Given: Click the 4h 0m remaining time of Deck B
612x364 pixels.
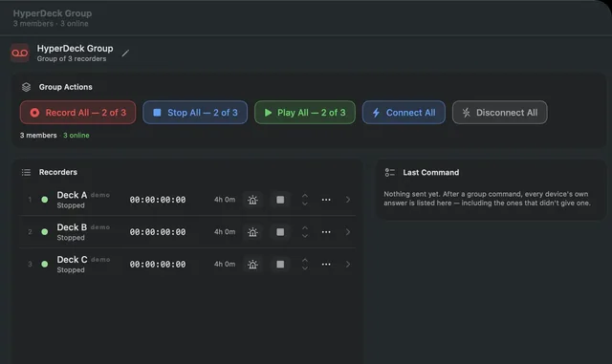Looking at the screenshot, I should pyautogui.click(x=225, y=232).
